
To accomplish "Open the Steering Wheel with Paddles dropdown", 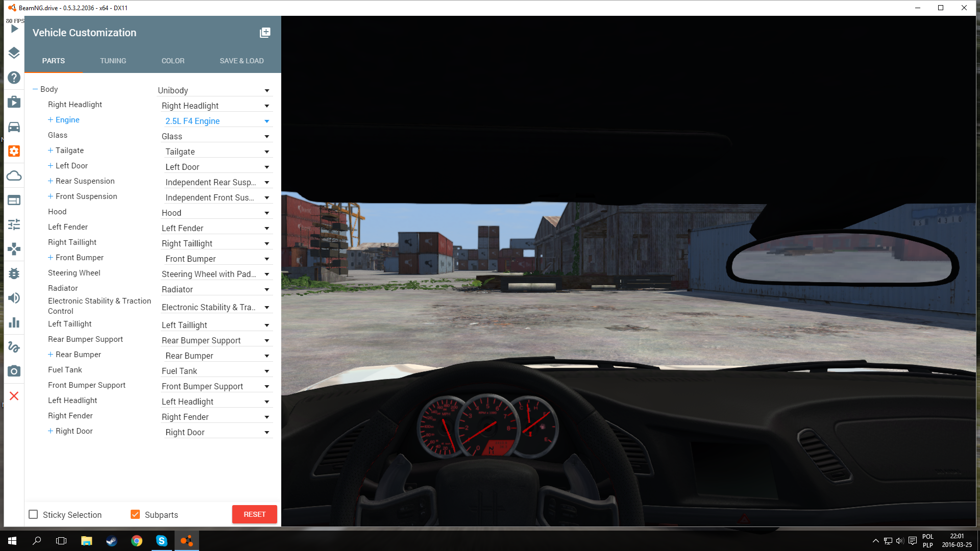I will (216, 274).
